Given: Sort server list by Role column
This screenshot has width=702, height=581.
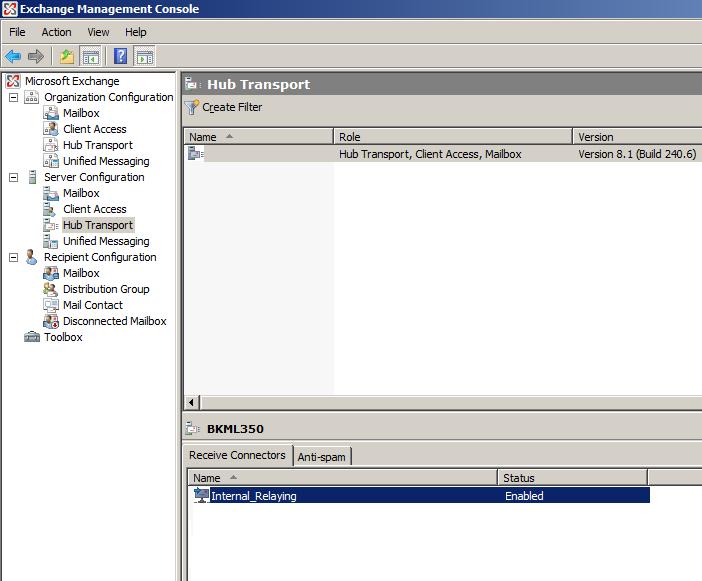Looking at the screenshot, I should 453,137.
